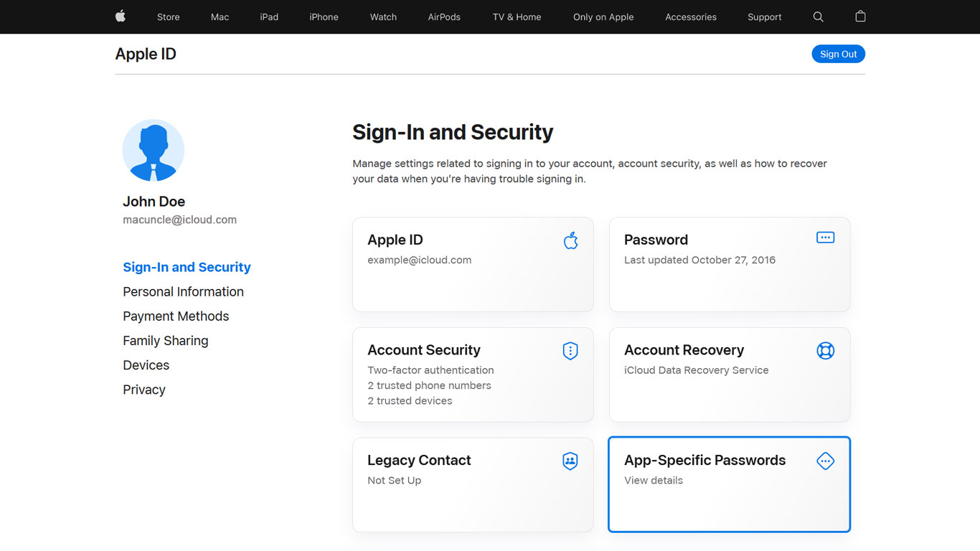
Task: Click the App-Specific Passwords diamond icon
Action: [x=825, y=461]
